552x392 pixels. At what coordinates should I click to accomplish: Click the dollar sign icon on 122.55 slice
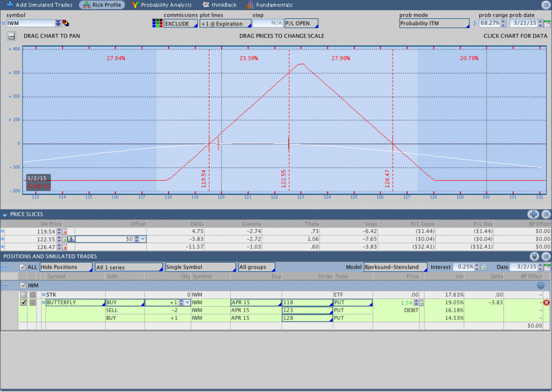coord(71,239)
